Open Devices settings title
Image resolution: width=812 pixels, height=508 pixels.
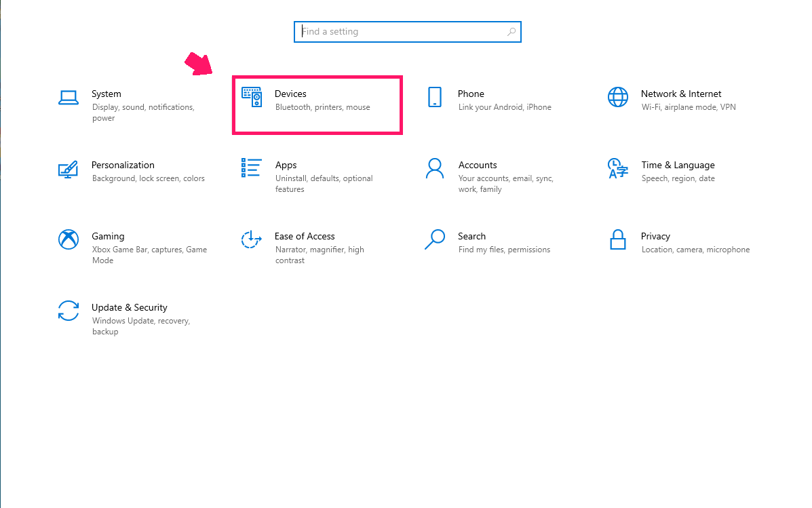pos(290,94)
